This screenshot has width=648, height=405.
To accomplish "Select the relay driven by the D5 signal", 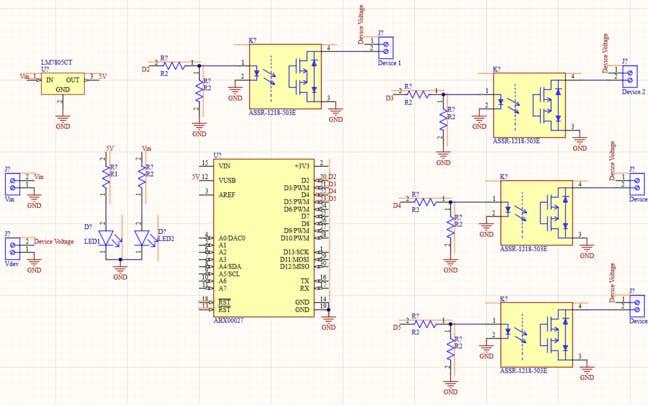I will click(536, 335).
